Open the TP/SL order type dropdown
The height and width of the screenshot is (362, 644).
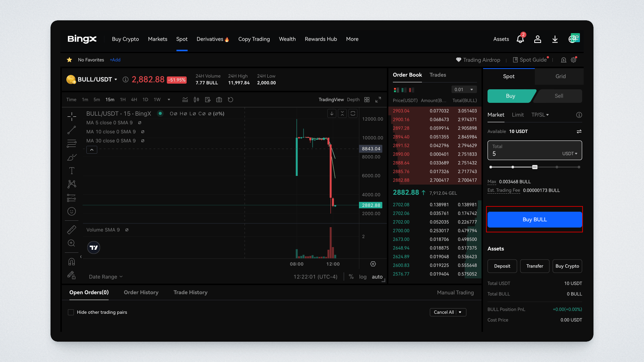[540, 115]
